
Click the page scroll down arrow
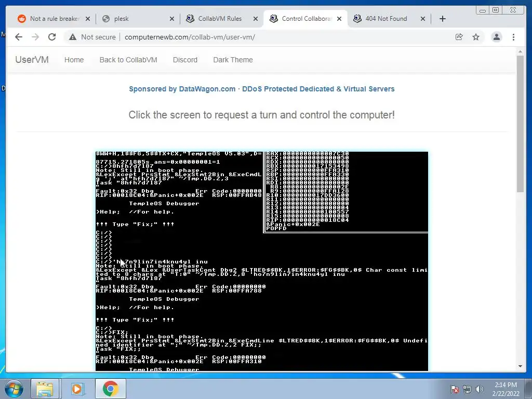[520, 366]
